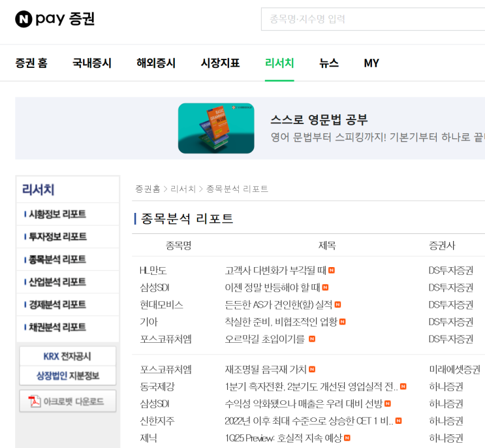Open the 신한지주 stock link

coord(157,421)
